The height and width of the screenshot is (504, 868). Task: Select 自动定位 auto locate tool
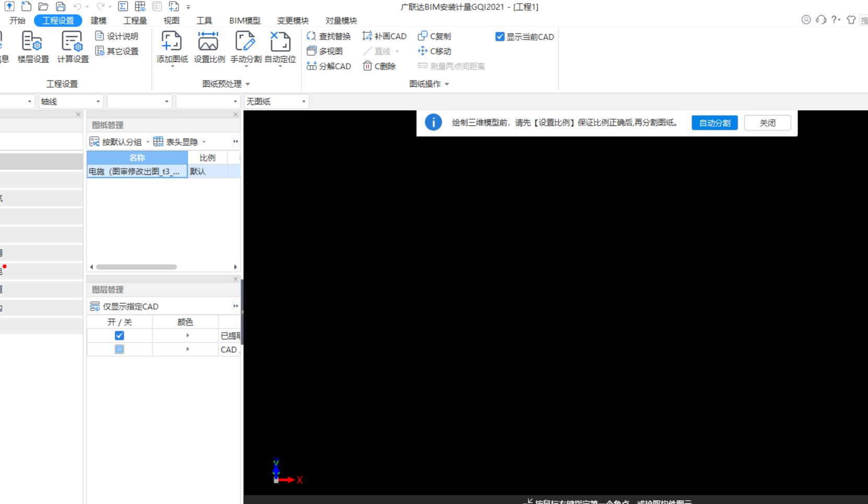coord(280,47)
